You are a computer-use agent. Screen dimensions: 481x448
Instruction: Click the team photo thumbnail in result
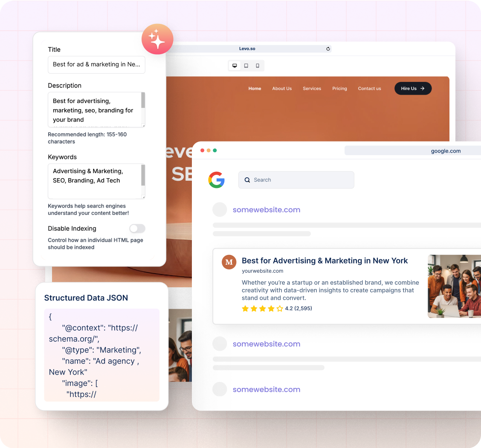click(x=454, y=286)
